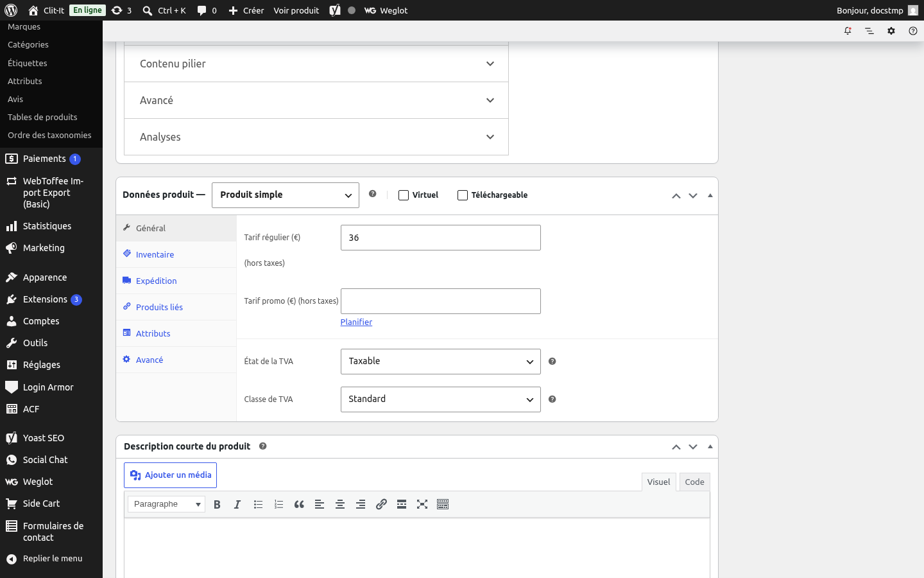
Task: Toggle italic text in editor toolbar
Action: click(x=237, y=505)
